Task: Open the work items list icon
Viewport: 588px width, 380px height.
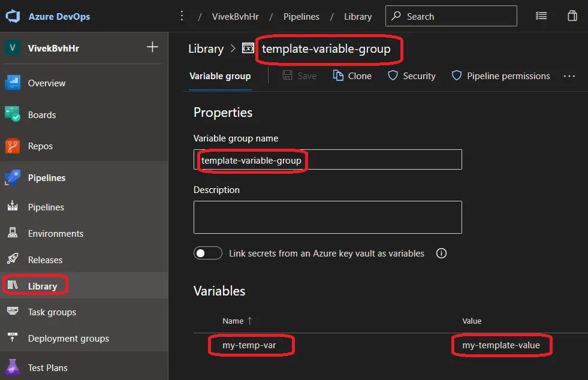Action: pyautogui.click(x=541, y=16)
